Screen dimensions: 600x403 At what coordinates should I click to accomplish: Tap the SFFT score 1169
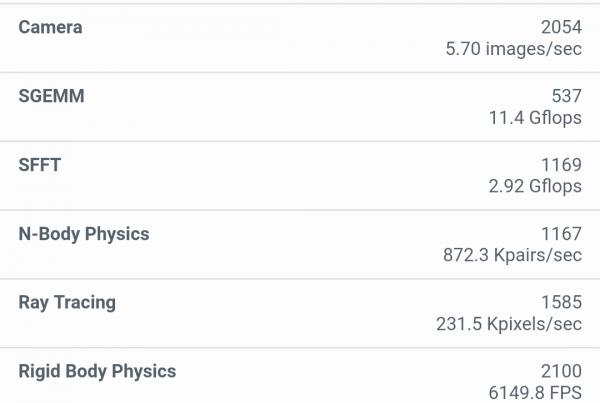(561, 165)
